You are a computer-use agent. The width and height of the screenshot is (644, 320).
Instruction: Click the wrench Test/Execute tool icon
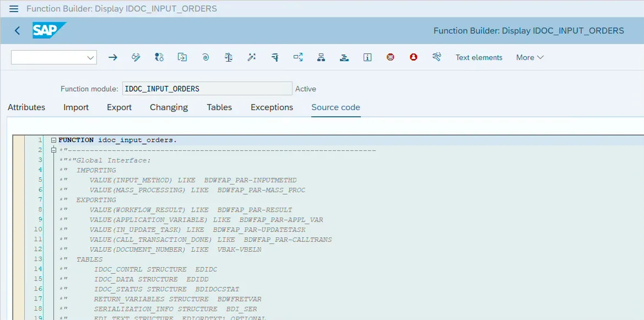click(437, 57)
